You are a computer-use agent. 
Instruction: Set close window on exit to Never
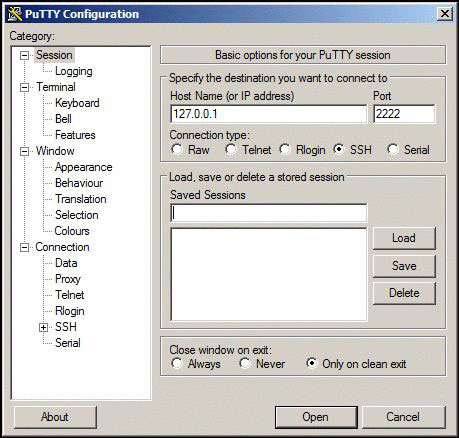pyautogui.click(x=245, y=363)
